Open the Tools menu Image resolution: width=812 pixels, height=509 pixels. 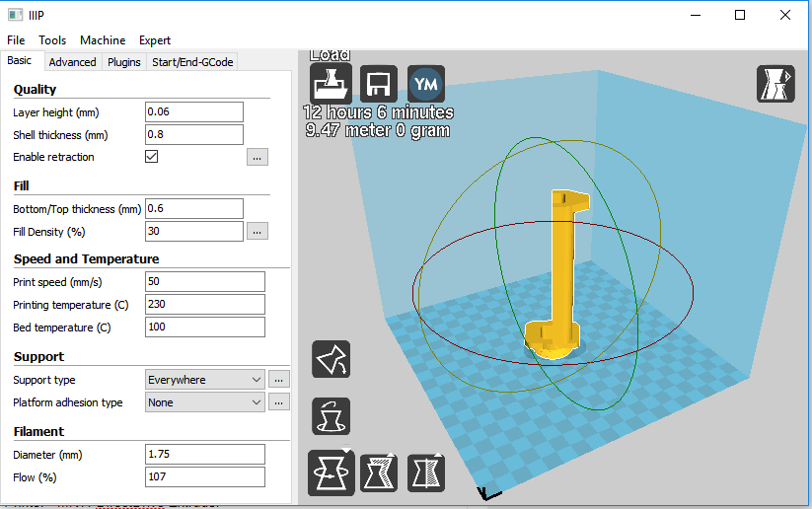click(x=52, y=39)
